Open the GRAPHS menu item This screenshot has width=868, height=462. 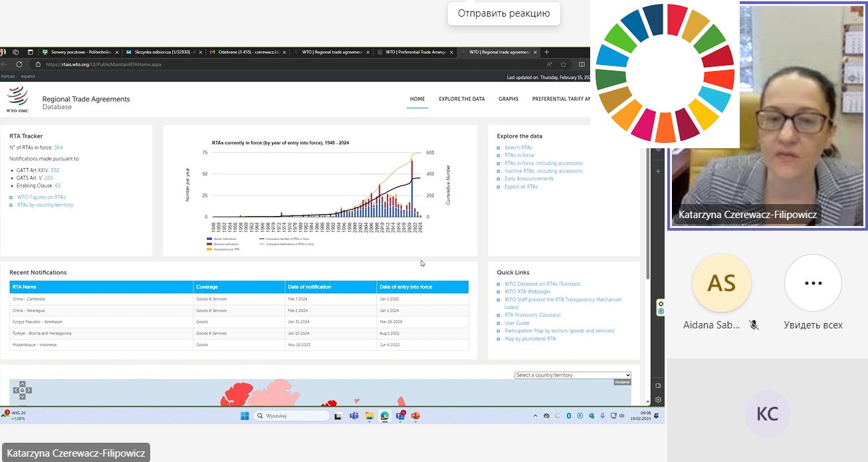point(508,99)
